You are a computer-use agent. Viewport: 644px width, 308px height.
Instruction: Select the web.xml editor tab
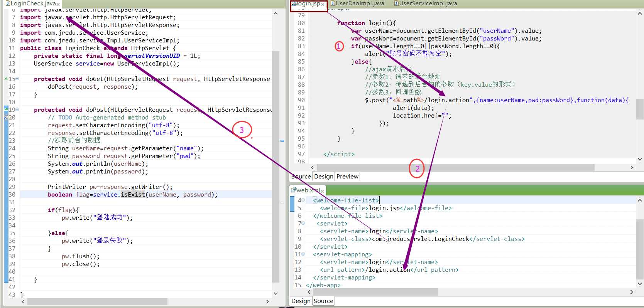click(x=308, y=190)
